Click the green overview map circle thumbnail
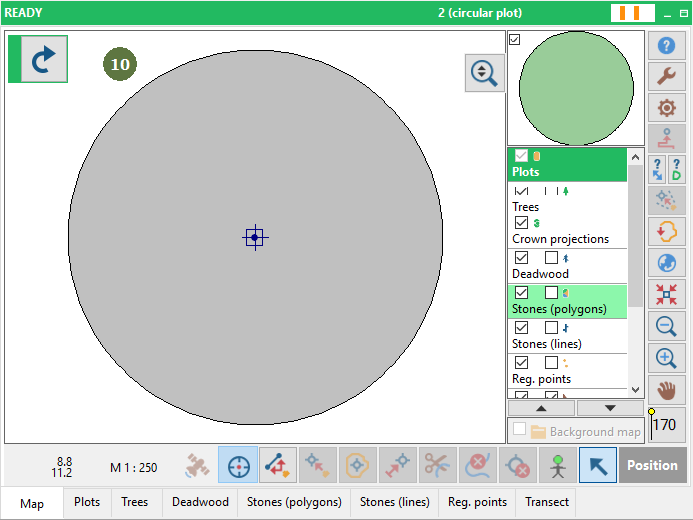 coord(576,88)
